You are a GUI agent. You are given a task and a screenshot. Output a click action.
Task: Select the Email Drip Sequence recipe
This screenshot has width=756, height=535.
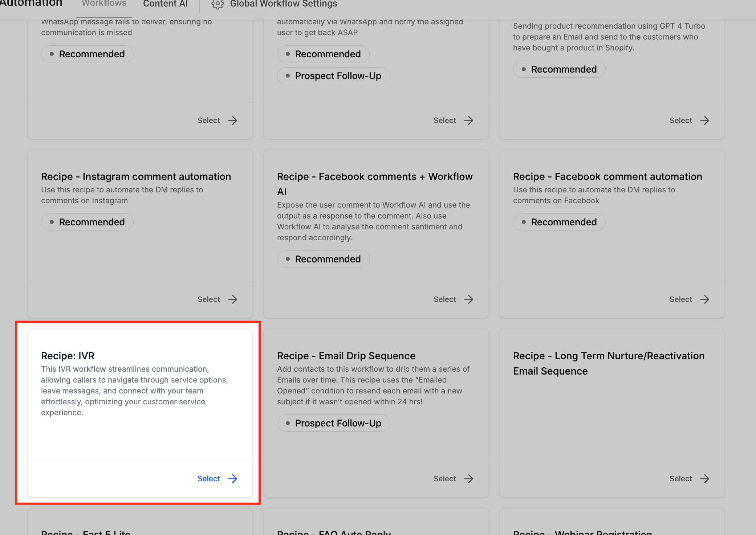pos(445,478)
